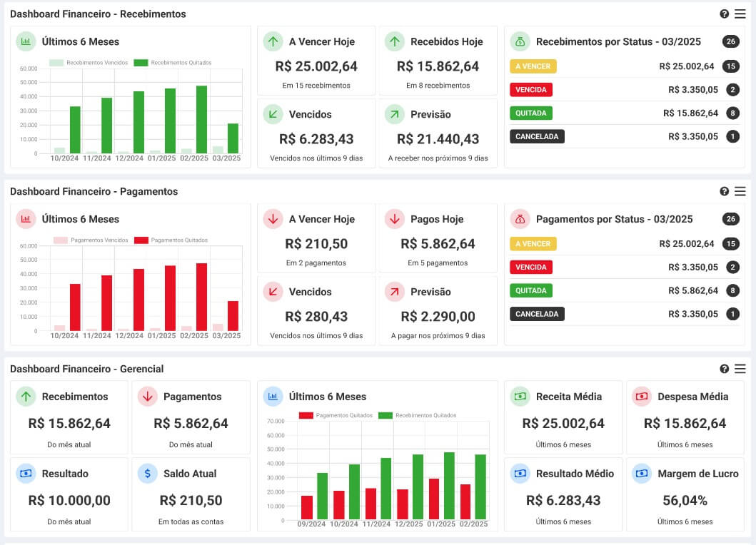Select the green up arrow on A Vencer Hoje
Image resolution: width=756 pixels, height=545 pixels.
click(x=273, y=41)
